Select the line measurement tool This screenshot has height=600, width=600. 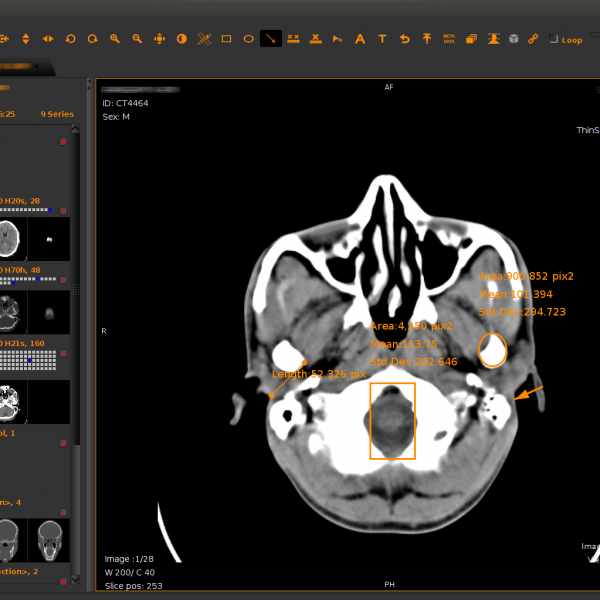270,39
